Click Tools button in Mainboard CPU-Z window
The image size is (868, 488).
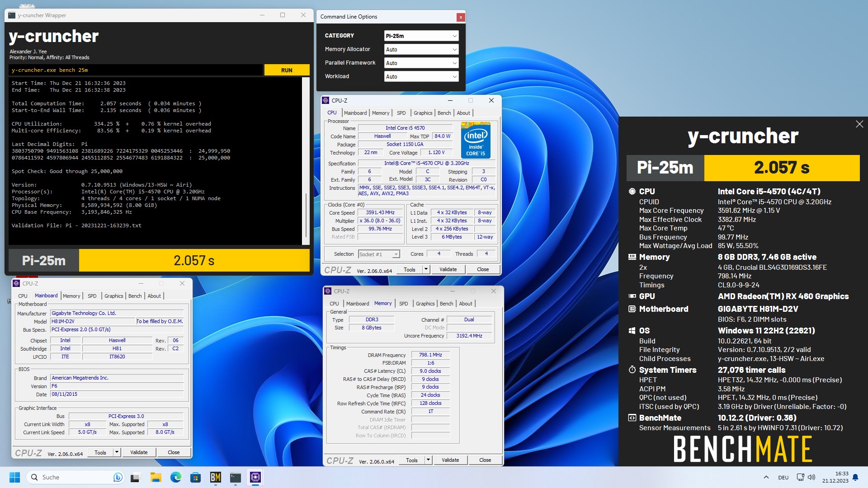pyautogui.click(x=100, y=452)
